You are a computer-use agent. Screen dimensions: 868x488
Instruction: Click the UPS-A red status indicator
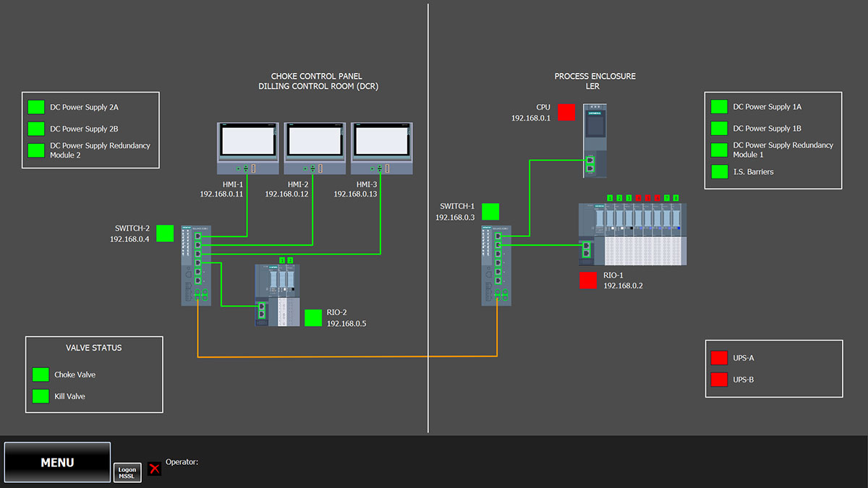pyautogui.click(x=718, y=357)
